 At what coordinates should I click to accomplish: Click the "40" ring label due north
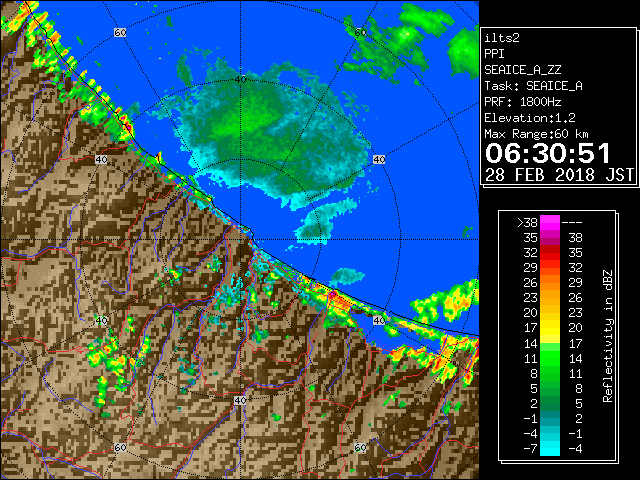click(240, 80)
